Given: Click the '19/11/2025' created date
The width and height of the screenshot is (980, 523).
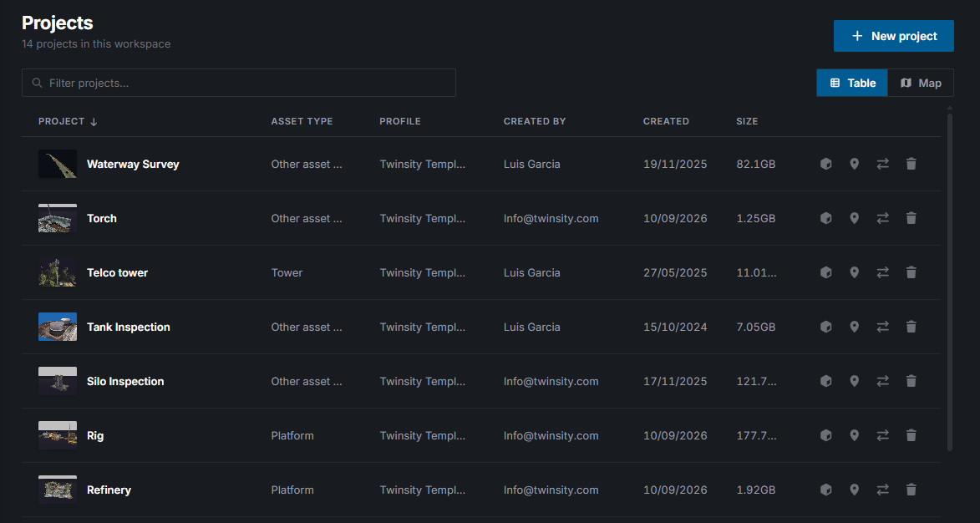Looking at the screenshot, I should pos(675,165).
